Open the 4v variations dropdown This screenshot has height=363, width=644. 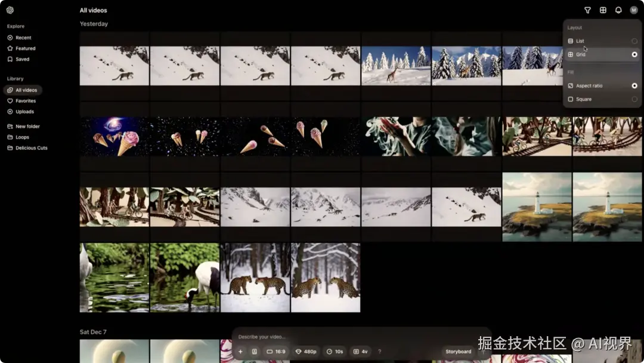(x=361, y=352)
